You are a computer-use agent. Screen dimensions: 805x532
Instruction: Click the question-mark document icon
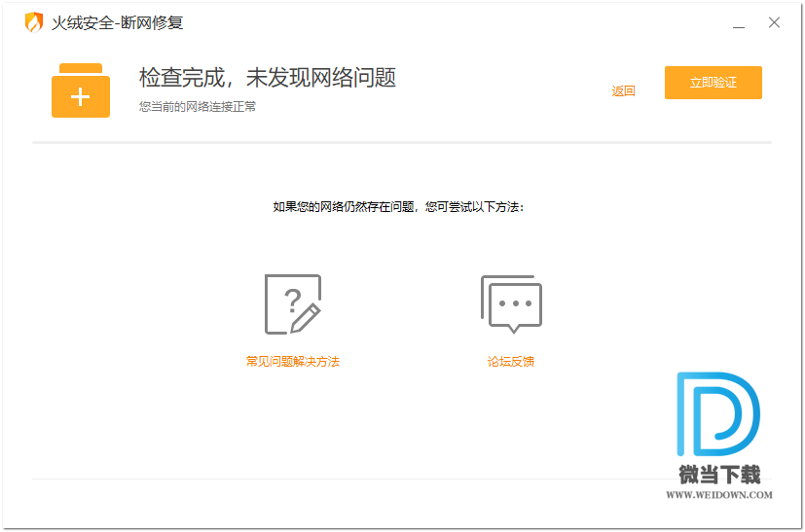coord(293,304)
